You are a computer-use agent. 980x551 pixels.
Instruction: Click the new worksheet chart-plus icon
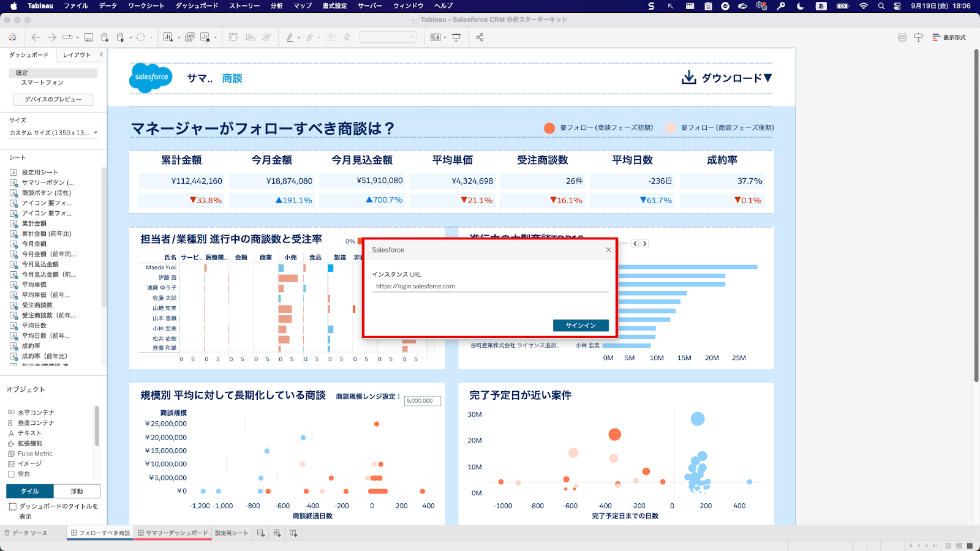click(x=168, y=37)
